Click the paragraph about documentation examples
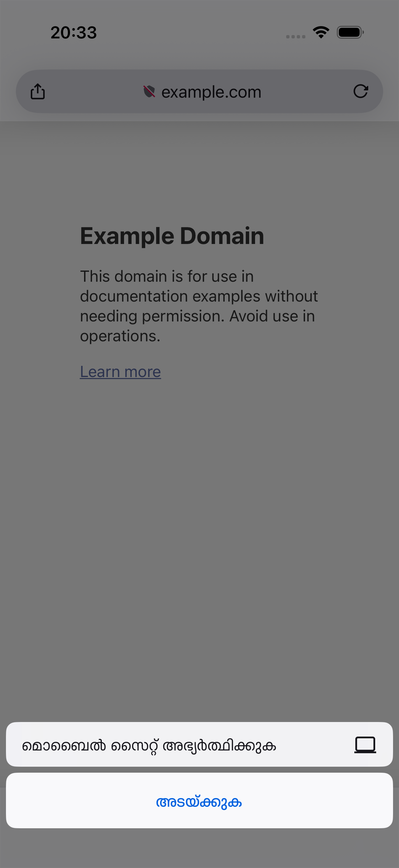The width and height of the screenshot is (399, 868). [199, 306]
